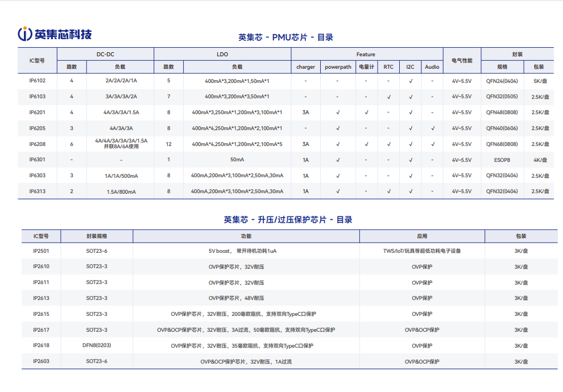Select the heading 英集芯 - 升压/过压保护芯片 - 目录
The image size is (563, 392).
tap(288, 219)
